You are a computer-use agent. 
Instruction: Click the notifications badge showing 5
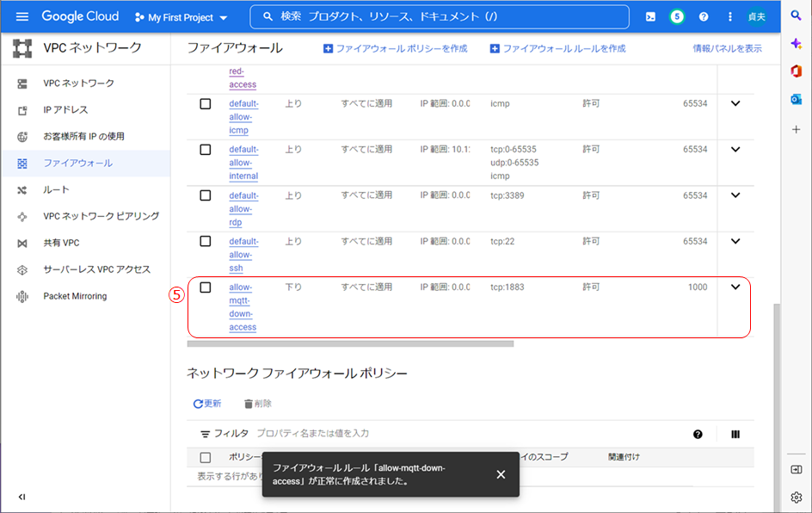pyautogui.click(x=677, y=17)
